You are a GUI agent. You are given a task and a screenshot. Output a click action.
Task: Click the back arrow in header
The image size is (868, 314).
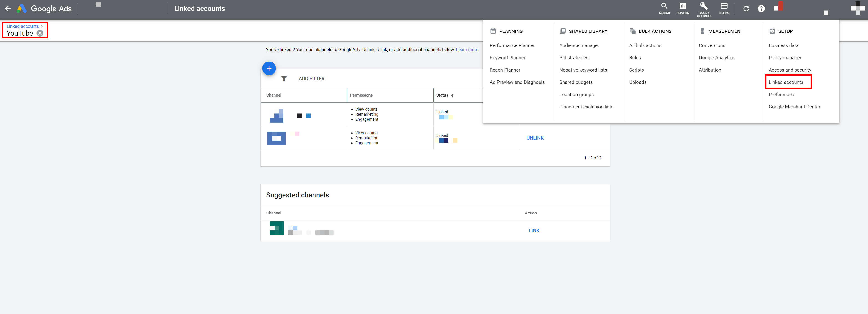[8, 9]
